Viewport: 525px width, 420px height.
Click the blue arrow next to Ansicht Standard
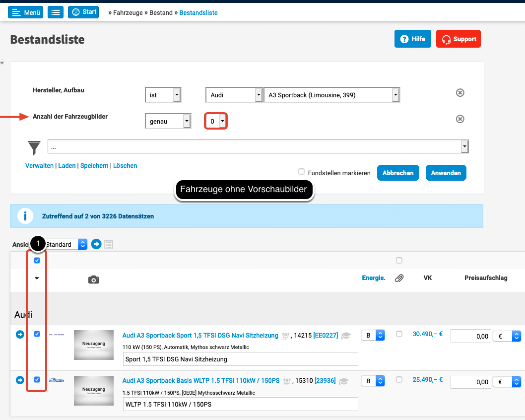[x=96, y=244]
